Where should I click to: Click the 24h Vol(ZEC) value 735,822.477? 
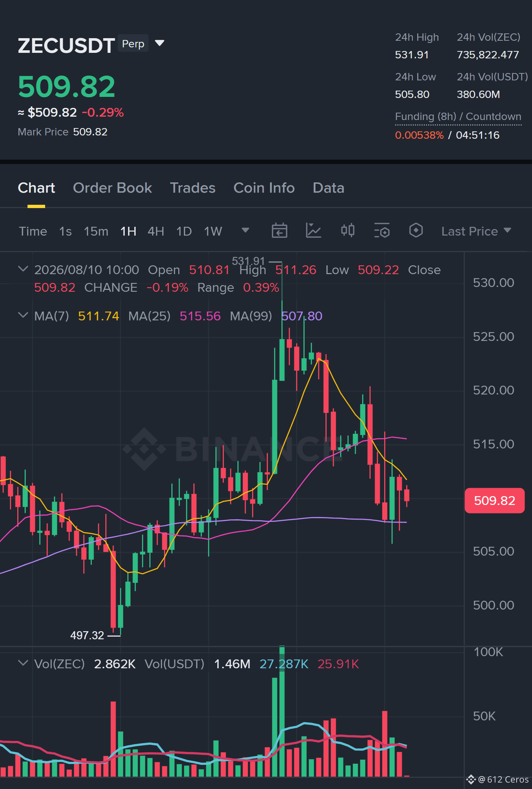coord(488,55)
